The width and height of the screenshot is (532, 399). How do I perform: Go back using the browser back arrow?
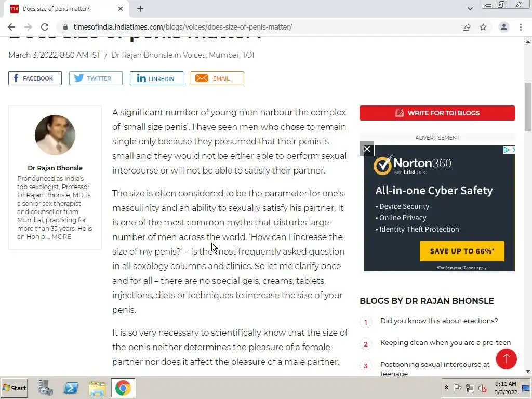pos(11,27)
